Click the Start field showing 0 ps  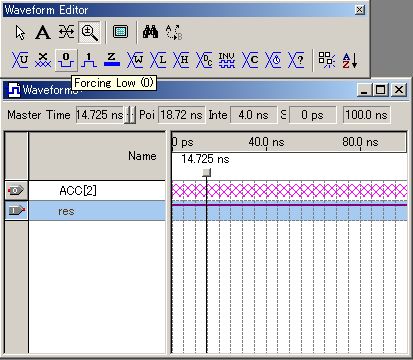[x=312, y=115]
